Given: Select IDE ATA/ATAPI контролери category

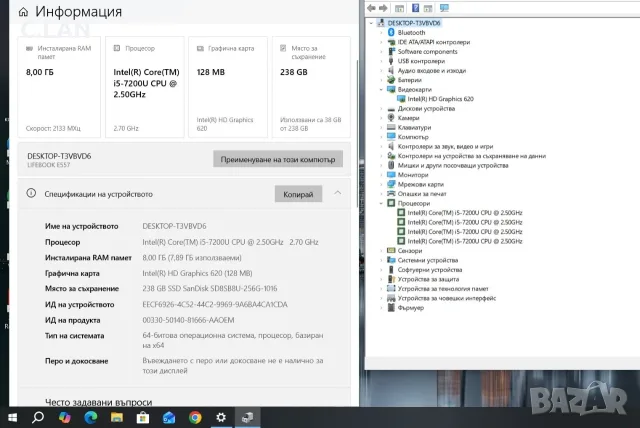Looking at the screenshot, I should (434, 42).
